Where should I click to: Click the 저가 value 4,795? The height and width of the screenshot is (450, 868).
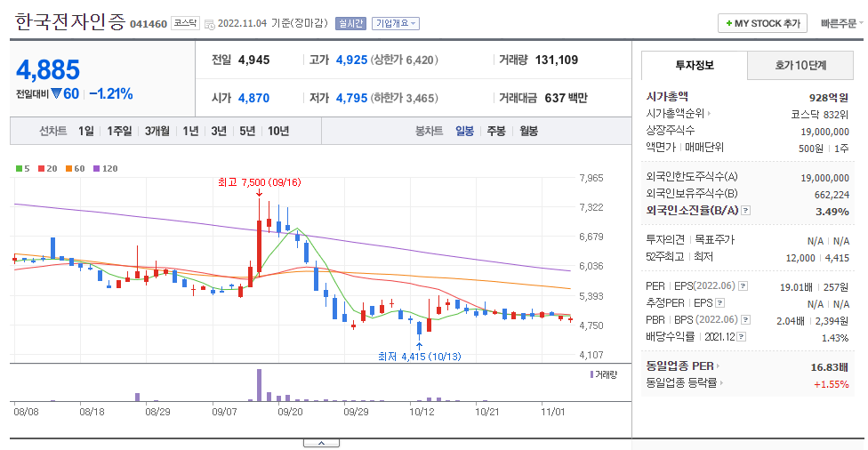[x=351, y=98]
